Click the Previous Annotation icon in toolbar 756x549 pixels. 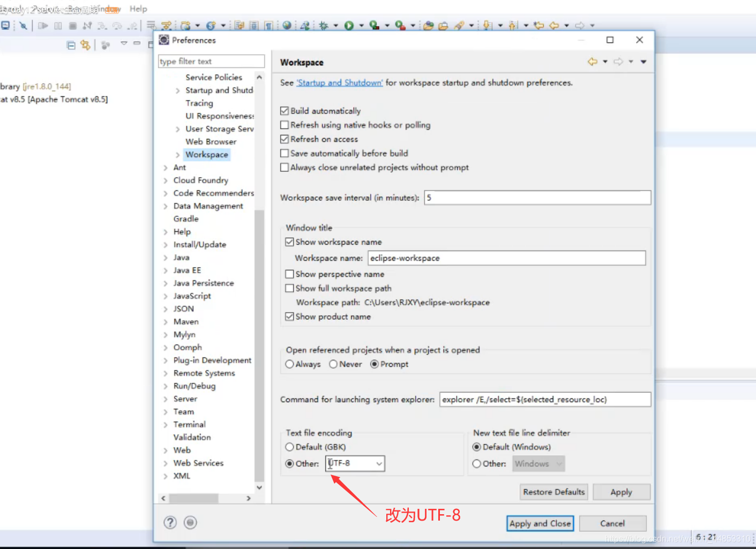click(513, 25)
